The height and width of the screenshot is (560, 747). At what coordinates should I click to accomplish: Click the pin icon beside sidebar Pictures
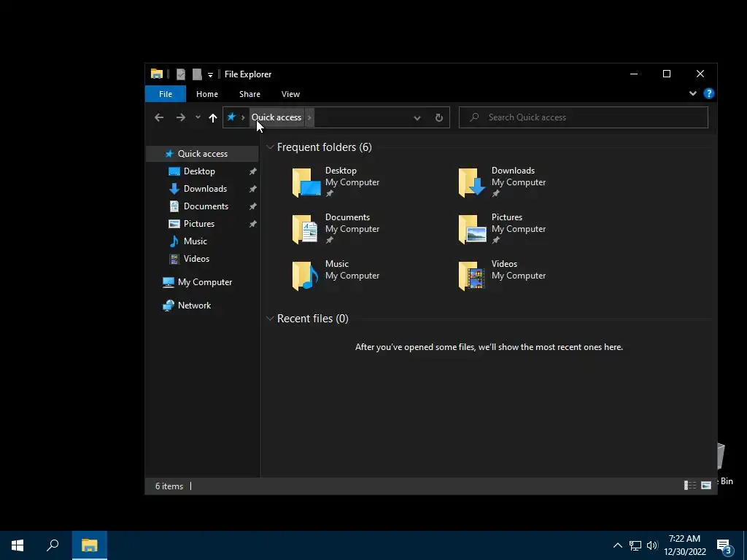(x=252, y=224)
